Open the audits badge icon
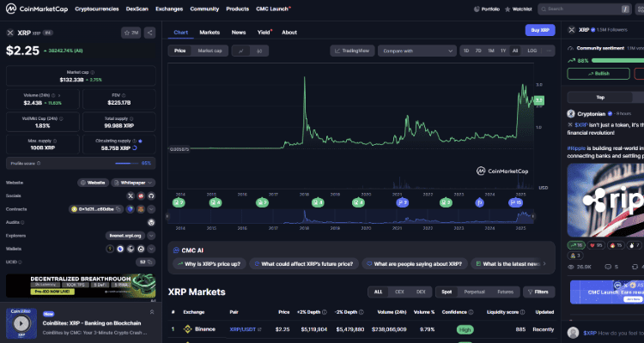Image resolution: width=644 pixels, height=343 pixels. [151, 222]
